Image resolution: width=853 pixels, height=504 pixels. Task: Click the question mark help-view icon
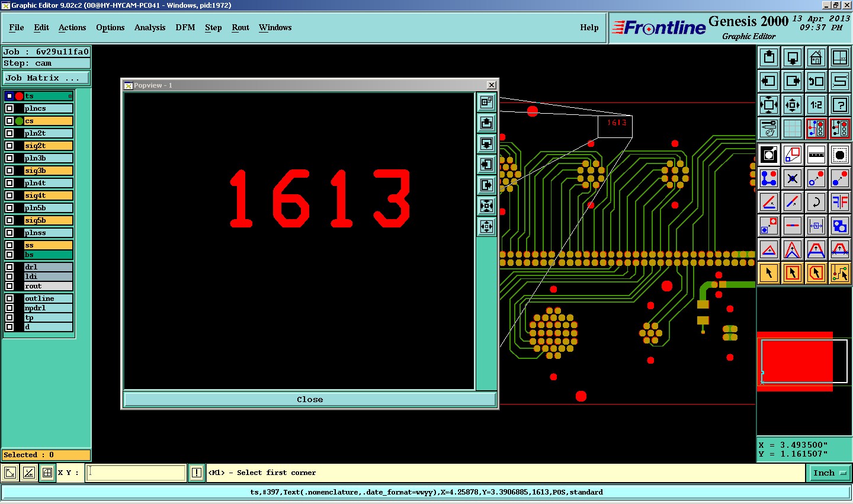pyautogui.click(x=839, y=105)
